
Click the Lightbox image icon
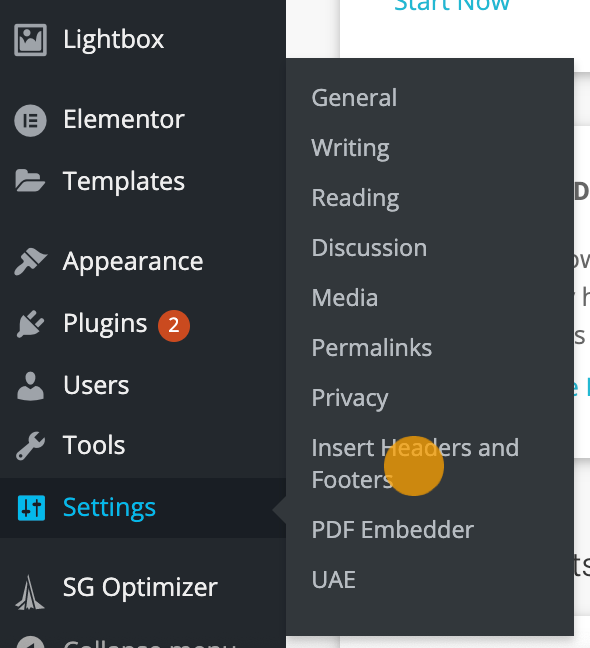tap(30, 40)
